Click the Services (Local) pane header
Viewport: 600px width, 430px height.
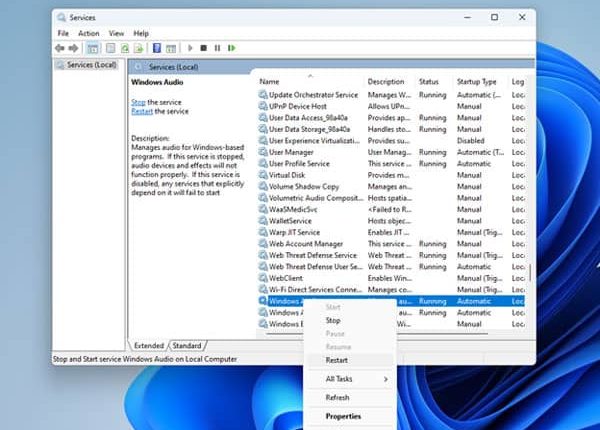coord(331,67)
